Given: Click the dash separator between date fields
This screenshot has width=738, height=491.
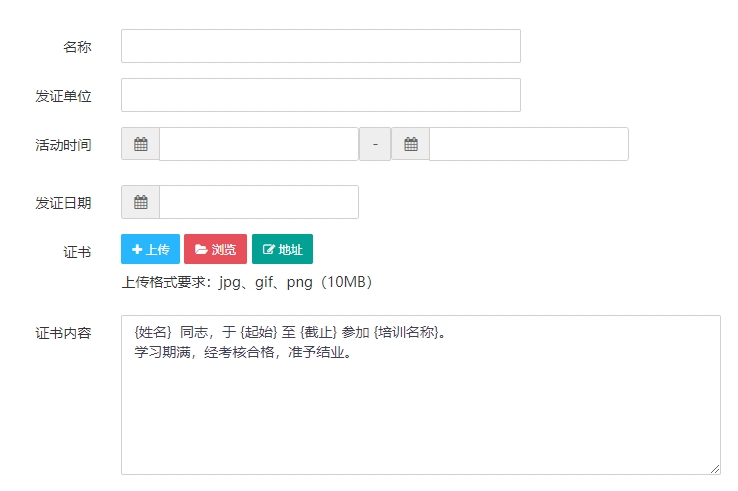Looking at the screenshot, I should pyautogui.click(x=375, y=144).
